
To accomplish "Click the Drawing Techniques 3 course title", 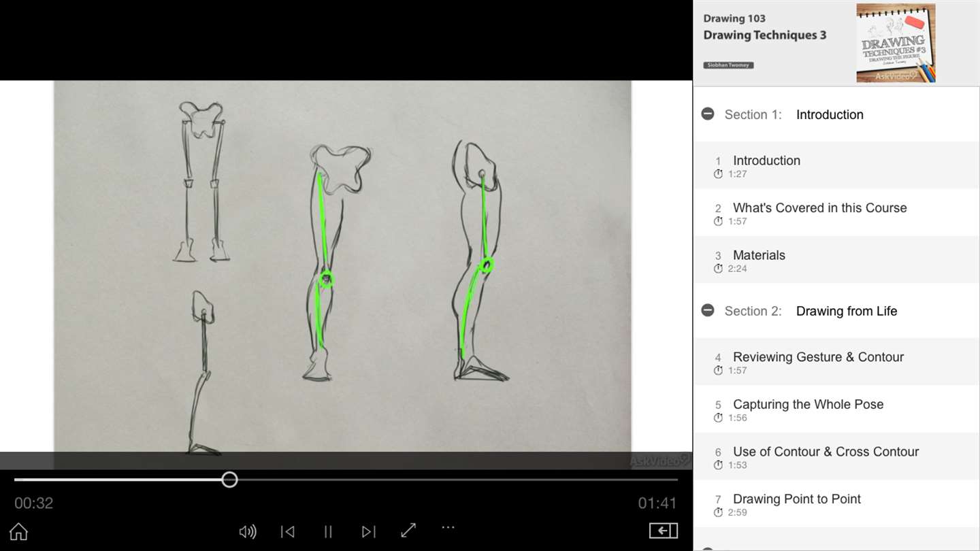I will [x=765, y=35].
